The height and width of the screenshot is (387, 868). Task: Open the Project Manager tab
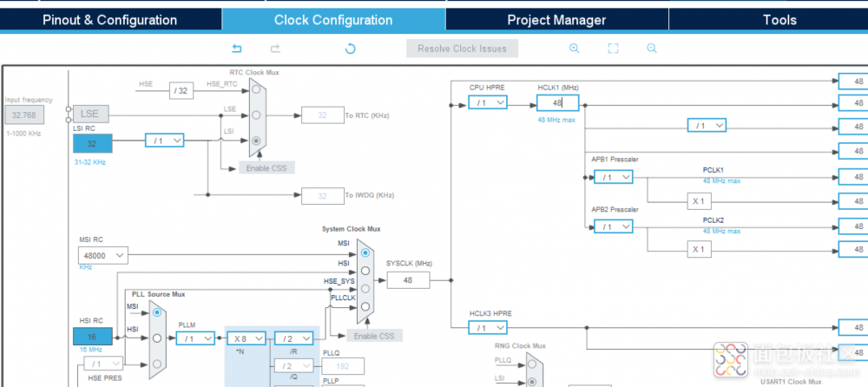tap(556, 20)
